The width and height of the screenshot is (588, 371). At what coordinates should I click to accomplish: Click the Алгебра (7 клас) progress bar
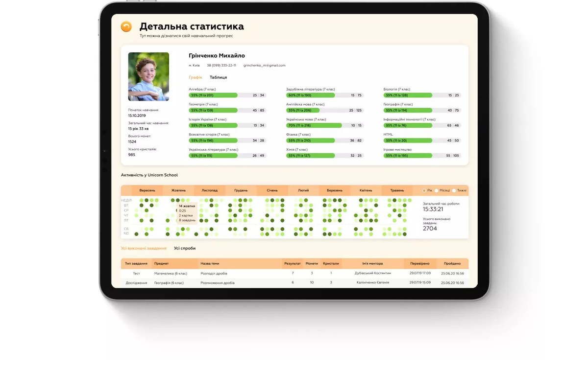213,95
